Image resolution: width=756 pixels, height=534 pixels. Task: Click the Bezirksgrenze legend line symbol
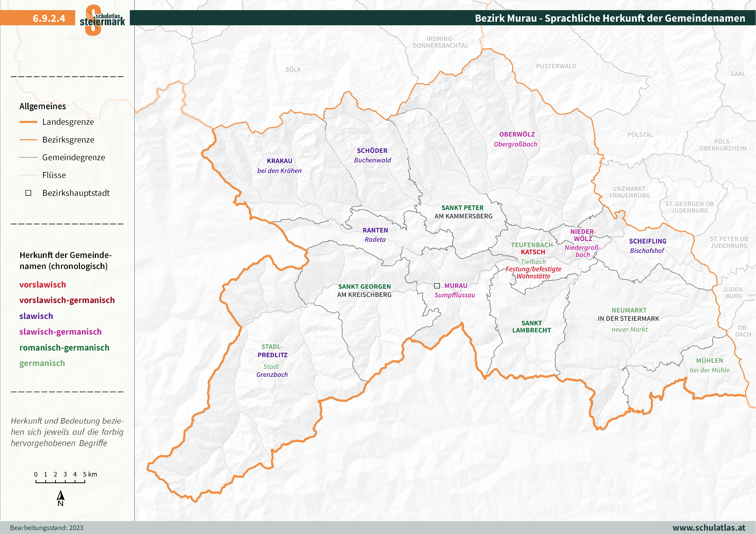click(29, 140)
